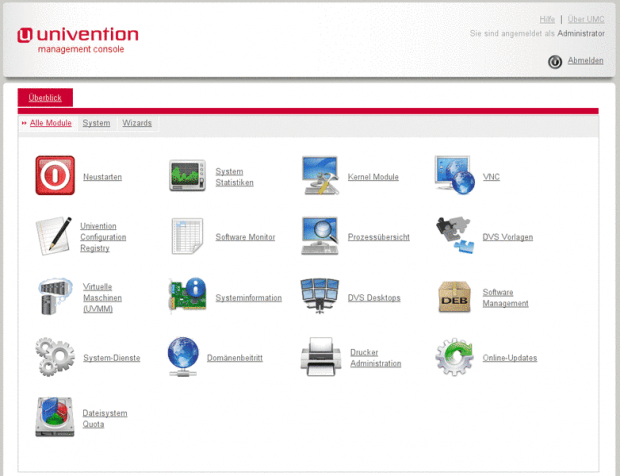620x476 pixels.
Task: Open the Systeminformation card icon
Action: point(188,297)
